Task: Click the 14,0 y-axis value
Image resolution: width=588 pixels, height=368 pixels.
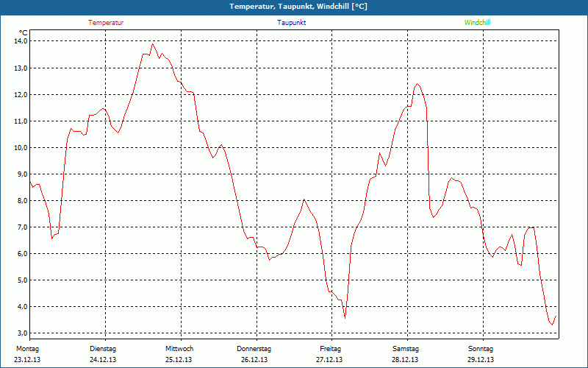Action: click(x=21, y=41)
